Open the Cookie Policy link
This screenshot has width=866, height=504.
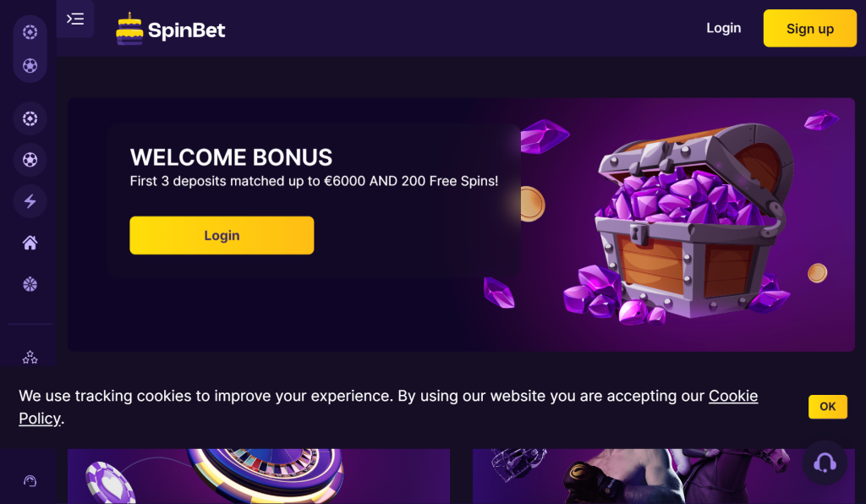[732, 396]
